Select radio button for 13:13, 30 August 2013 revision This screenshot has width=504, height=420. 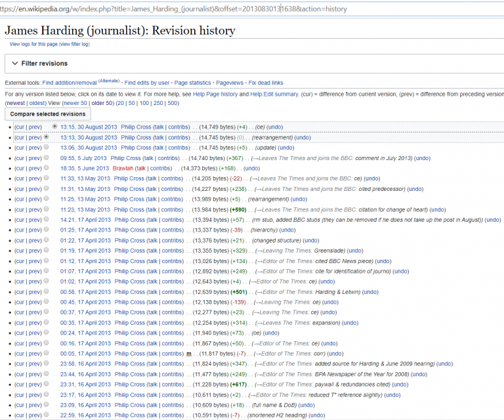(47, 136)
